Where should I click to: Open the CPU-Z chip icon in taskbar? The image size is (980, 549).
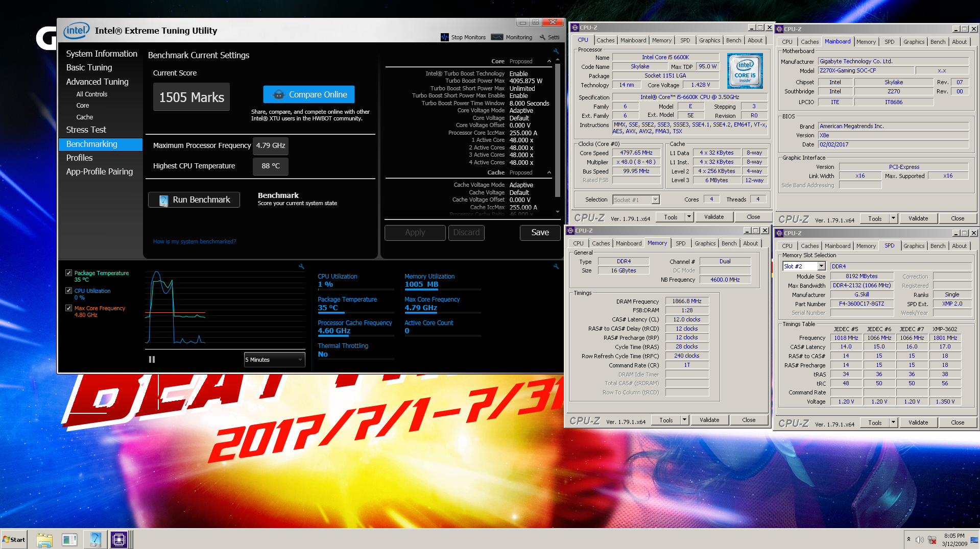[119, 540]
